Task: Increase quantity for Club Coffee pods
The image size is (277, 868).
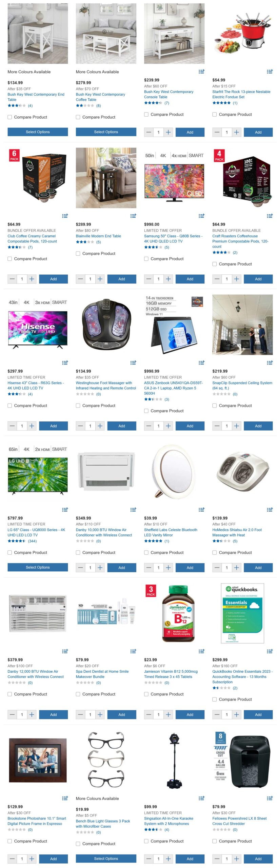Action: [x=32, y=279]
